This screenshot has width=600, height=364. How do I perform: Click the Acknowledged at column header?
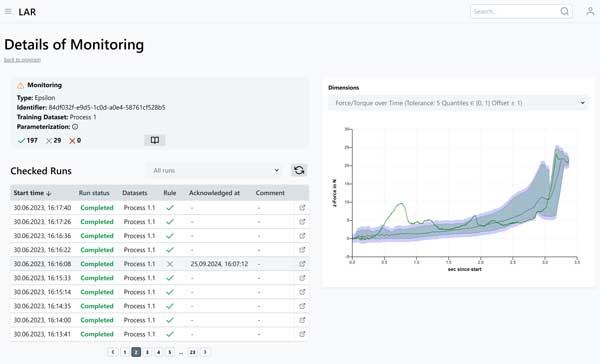coord(214,193)
